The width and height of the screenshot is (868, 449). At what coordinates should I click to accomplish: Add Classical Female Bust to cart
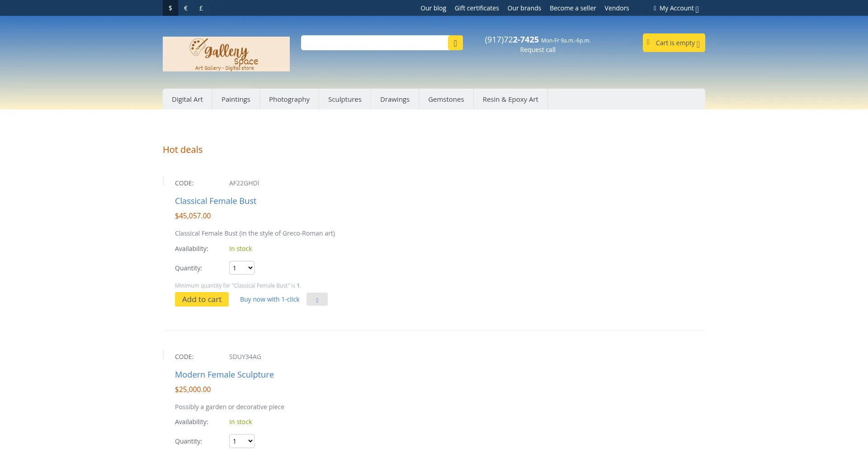click(202, 299)
